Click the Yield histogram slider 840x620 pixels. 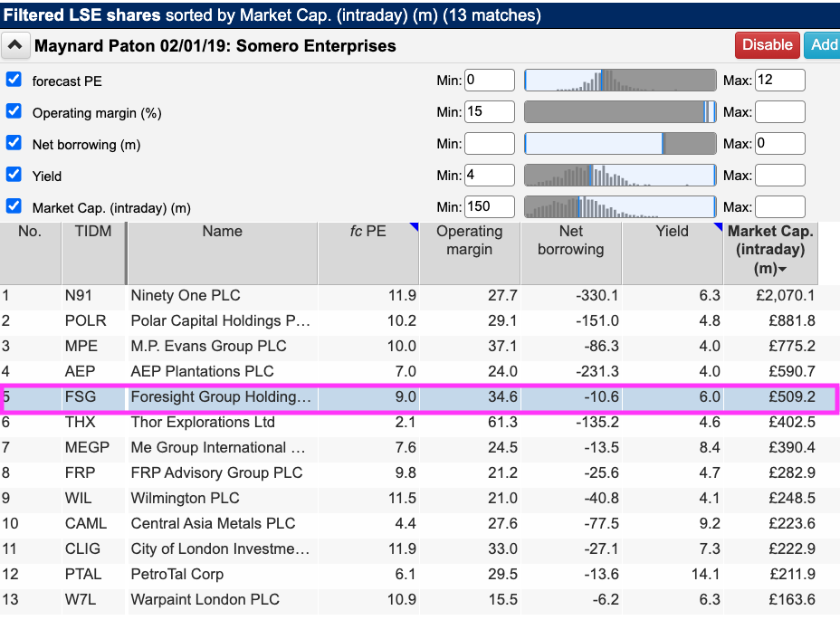tap(620, 176)
